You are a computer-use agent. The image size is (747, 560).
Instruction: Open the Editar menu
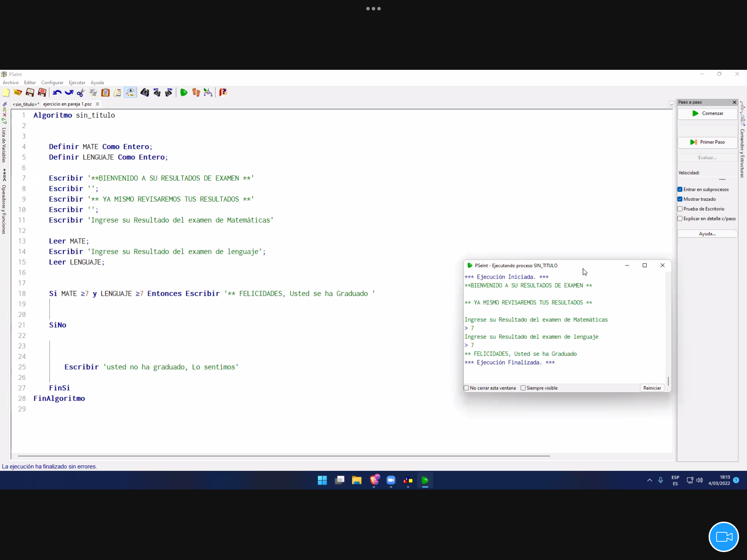30,83
